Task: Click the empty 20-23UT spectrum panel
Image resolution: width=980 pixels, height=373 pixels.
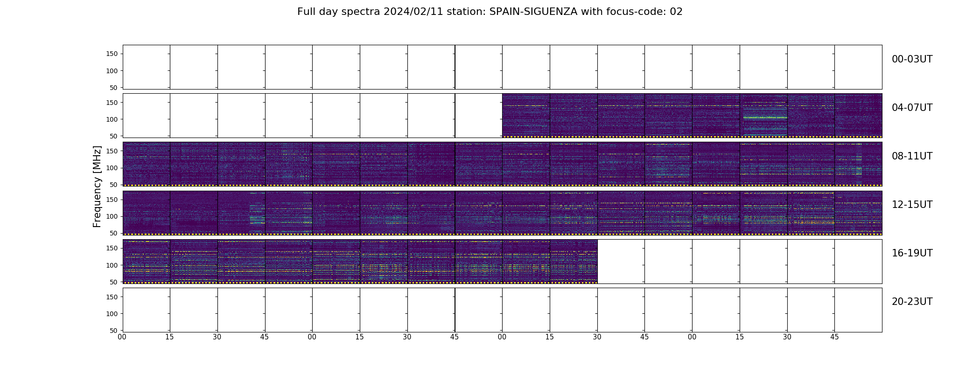Action: coord(502,310)
